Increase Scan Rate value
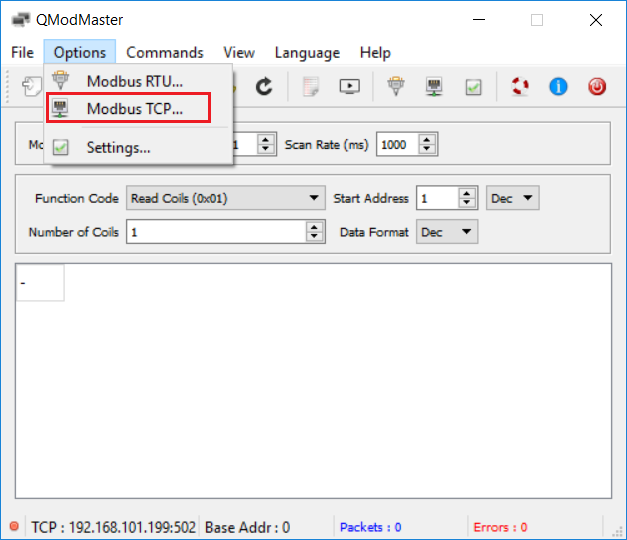 coord(427,140)
